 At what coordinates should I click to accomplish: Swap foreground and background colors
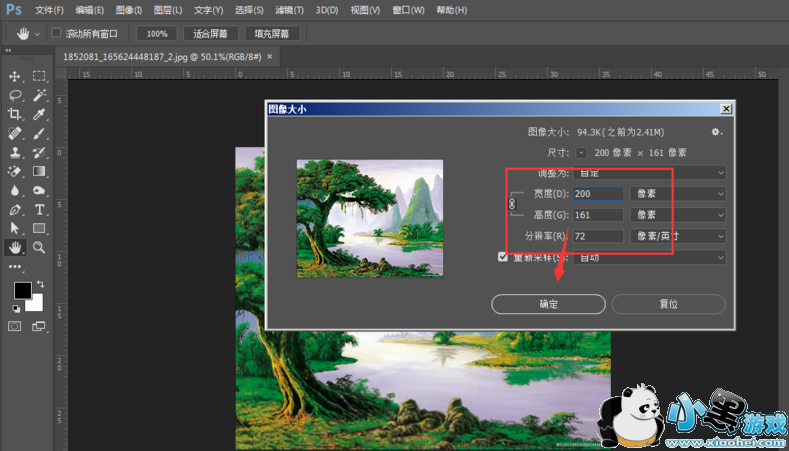tap(40, 284)
